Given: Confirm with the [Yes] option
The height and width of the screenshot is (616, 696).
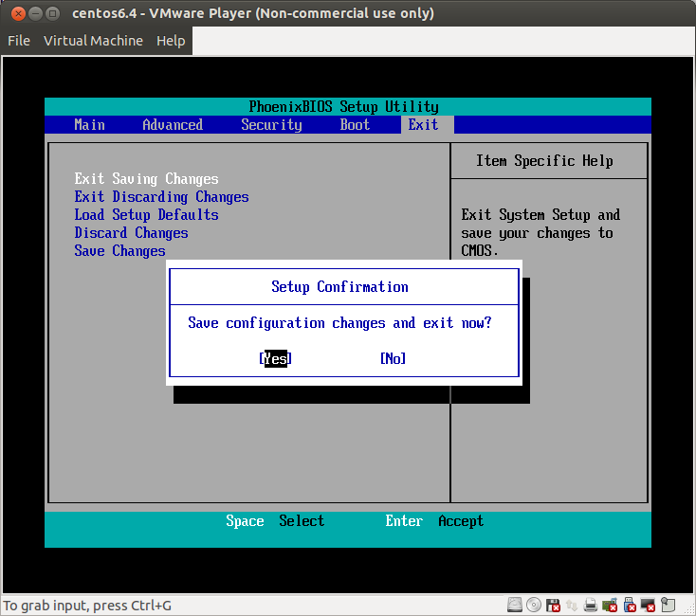Looking at the screenshot, I should pos(275,358).
